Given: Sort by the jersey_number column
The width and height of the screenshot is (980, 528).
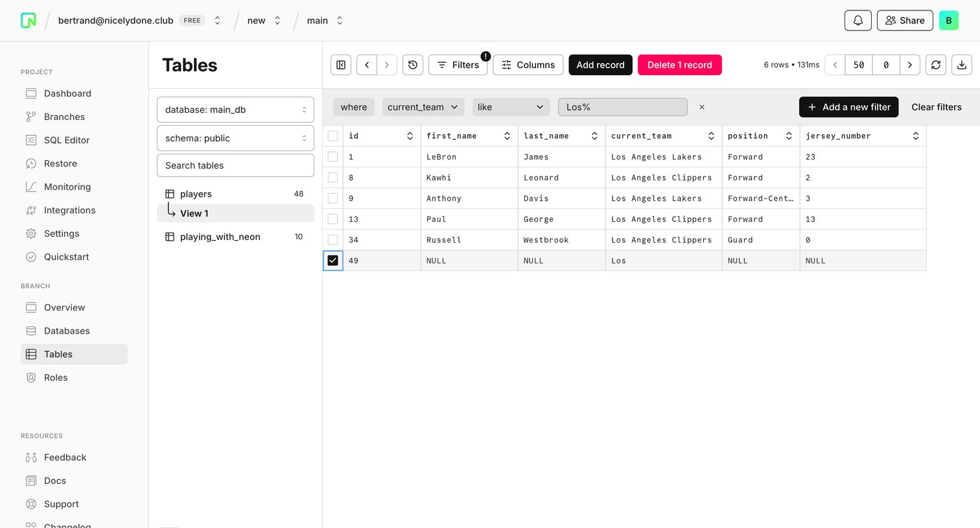Looking at the screenshot, I should (x=916, y=136).
